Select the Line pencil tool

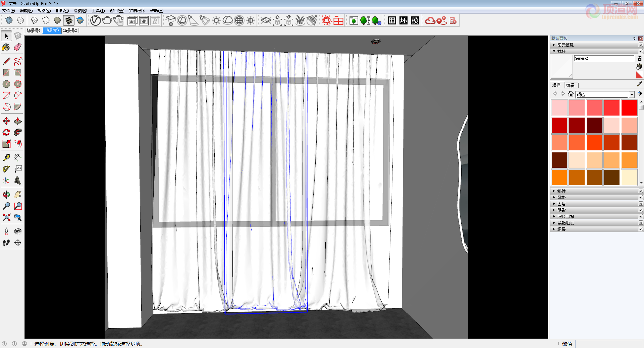6,61
